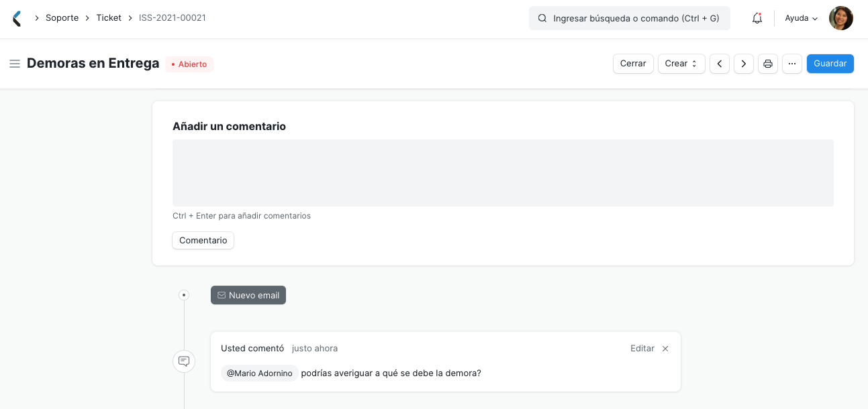Toggle the sidebar with the hamburger icon
This screenshot has height=409, width=868.
15,64
